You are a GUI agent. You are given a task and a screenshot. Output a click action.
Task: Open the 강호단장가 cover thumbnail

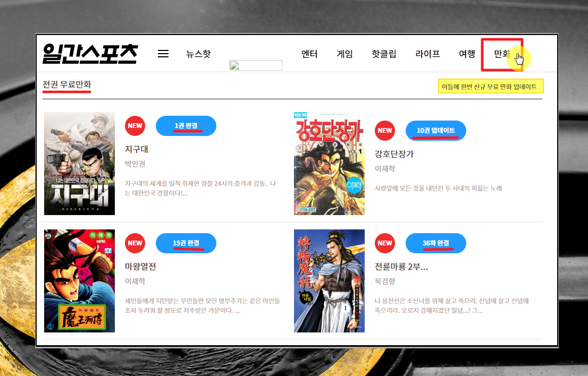point(329,163)
